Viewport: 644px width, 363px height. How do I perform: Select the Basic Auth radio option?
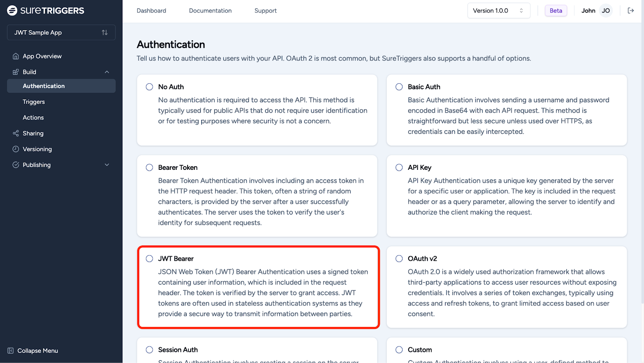(399, 87)
